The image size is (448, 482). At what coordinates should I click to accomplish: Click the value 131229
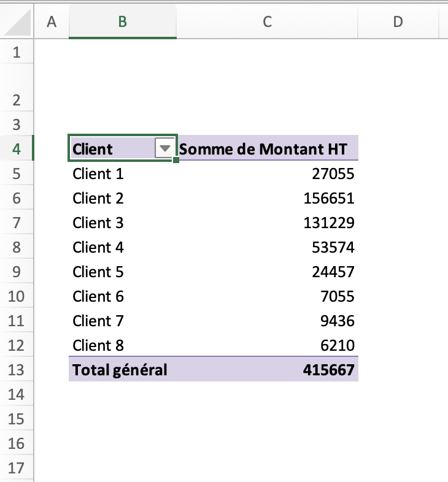click(328, 223)
